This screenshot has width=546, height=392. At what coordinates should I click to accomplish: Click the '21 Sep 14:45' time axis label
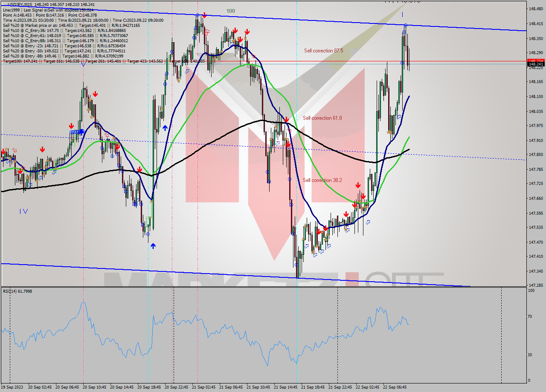(x=285, y=387)
